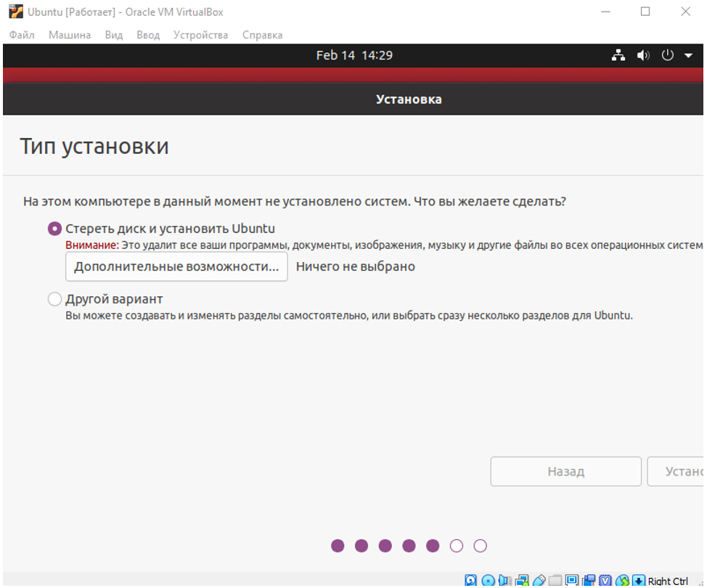Open the Вид menu
707x588 pixels.
point(114,35)
